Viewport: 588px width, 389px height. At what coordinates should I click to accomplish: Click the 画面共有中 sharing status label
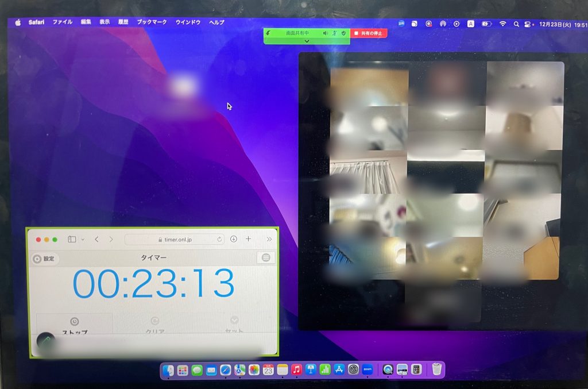pos(297,33)
